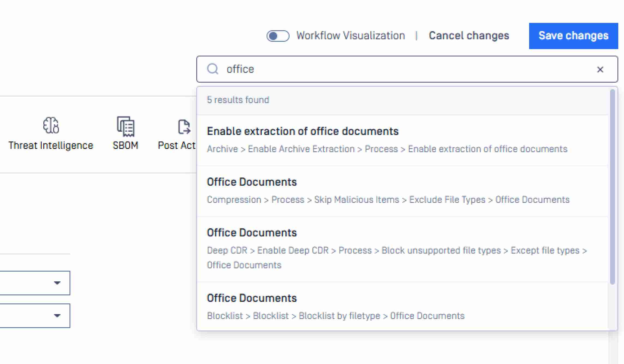This screenshot has width=624, height=364.
Task: Select Office Documents result under Compression
Action: click(252, 182)
